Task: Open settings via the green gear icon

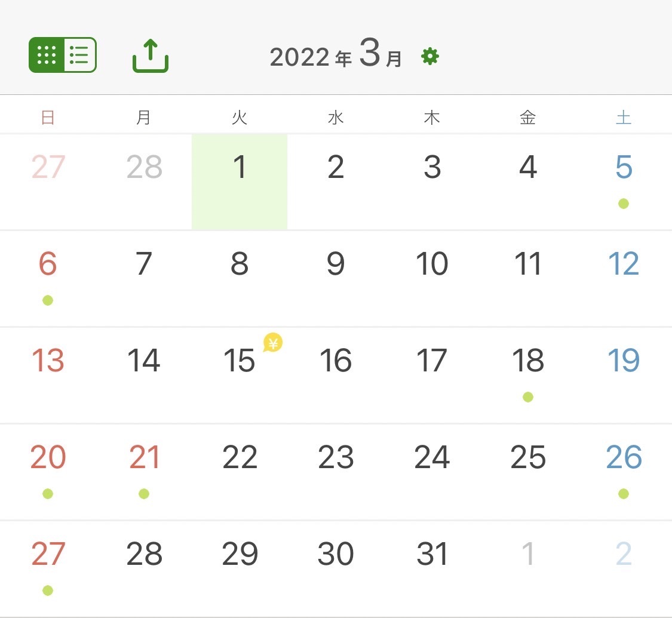Action: click(430, 57)
